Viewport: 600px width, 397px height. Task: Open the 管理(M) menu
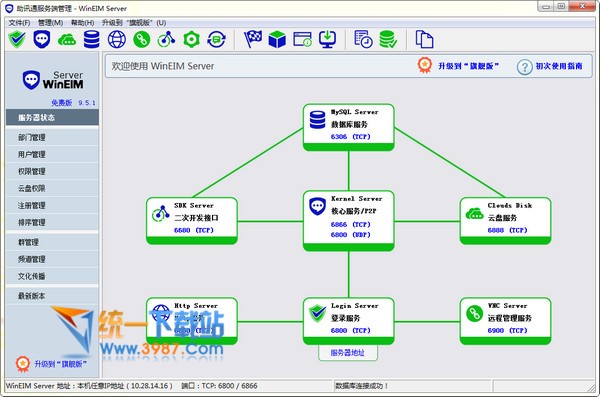click(51, 23)
